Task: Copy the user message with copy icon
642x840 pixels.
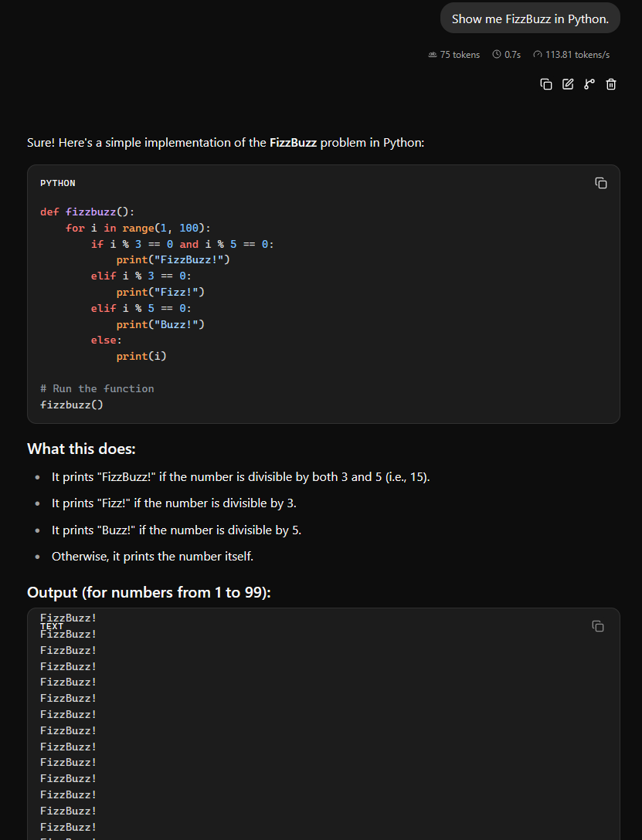Action: coord(545,84)
